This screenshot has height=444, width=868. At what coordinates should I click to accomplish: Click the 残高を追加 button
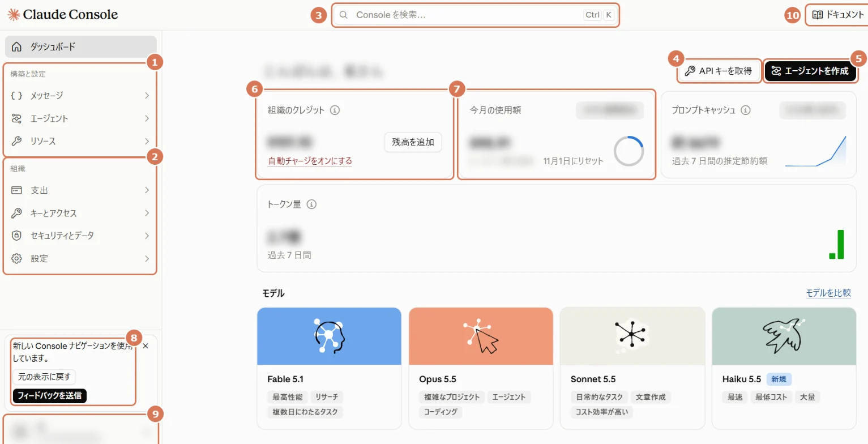pos(413,142)
